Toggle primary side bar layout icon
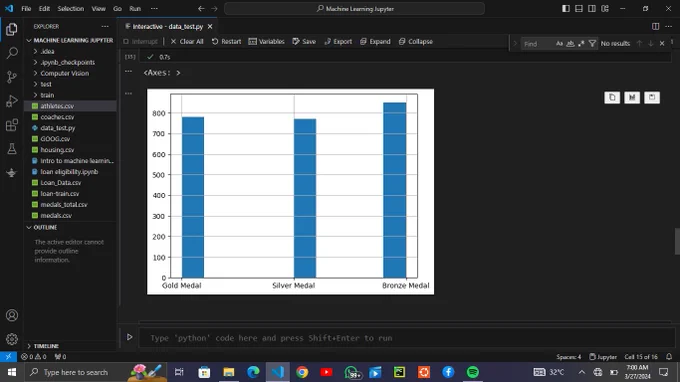 point(566,8)
